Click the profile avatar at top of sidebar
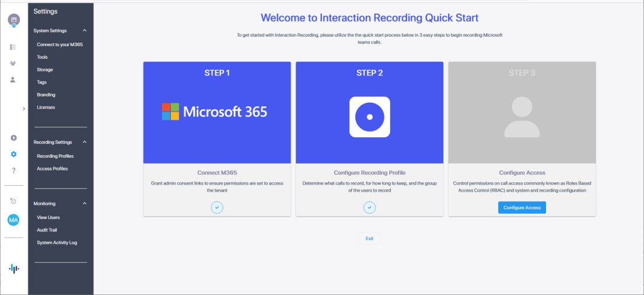Screen dimensions: 644x295 coord(13,20)
